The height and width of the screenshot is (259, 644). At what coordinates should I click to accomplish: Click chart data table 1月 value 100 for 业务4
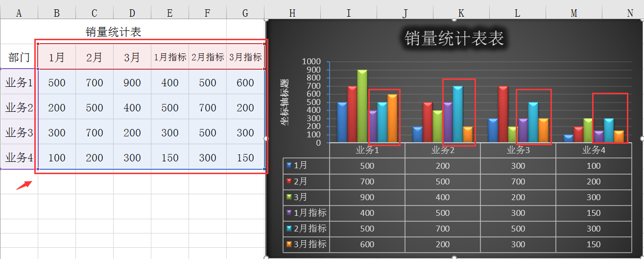[x=594, y=166]
